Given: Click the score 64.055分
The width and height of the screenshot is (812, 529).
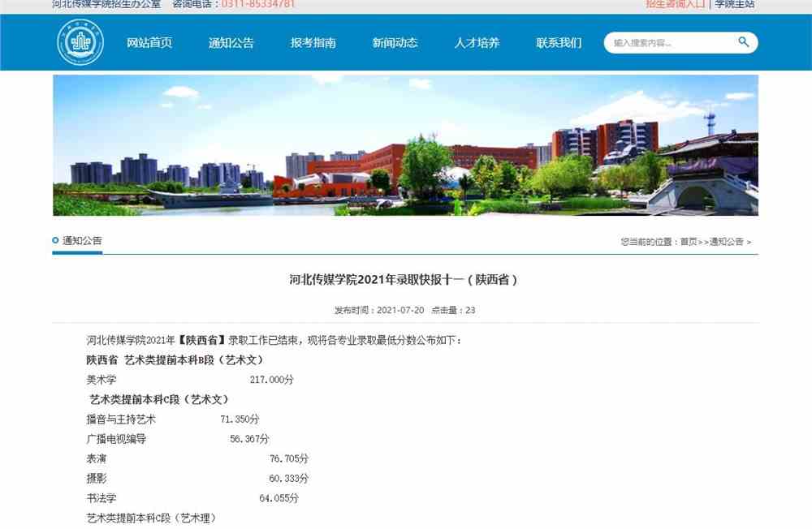Looking at the screenshot, I should [279, 498].
